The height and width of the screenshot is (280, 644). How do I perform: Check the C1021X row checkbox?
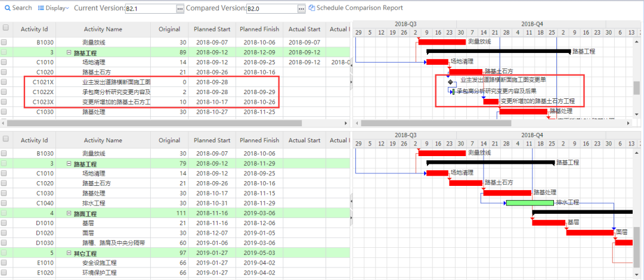pos(4,82)
